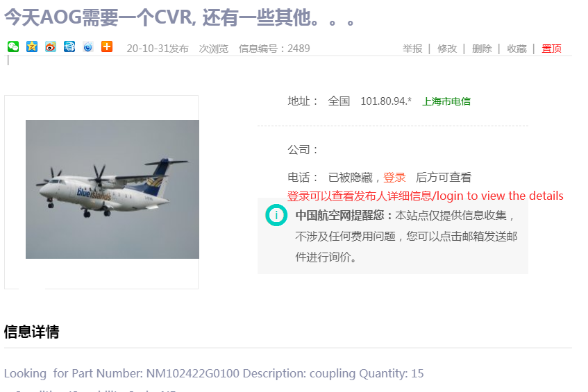Click the red login-to-view-details text

(x=426, y=196)
